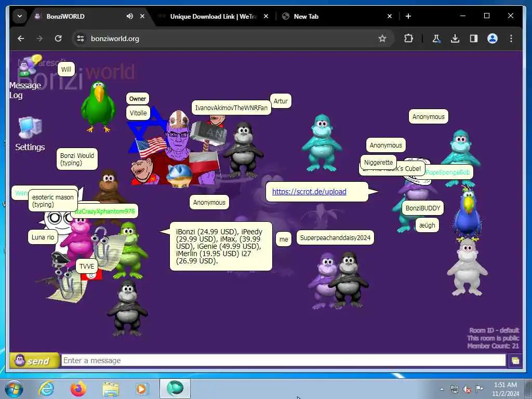This screenshot has height=399, width=532.
Task: Click the brown gorilla under Bonzi Would
Action: 109,186
